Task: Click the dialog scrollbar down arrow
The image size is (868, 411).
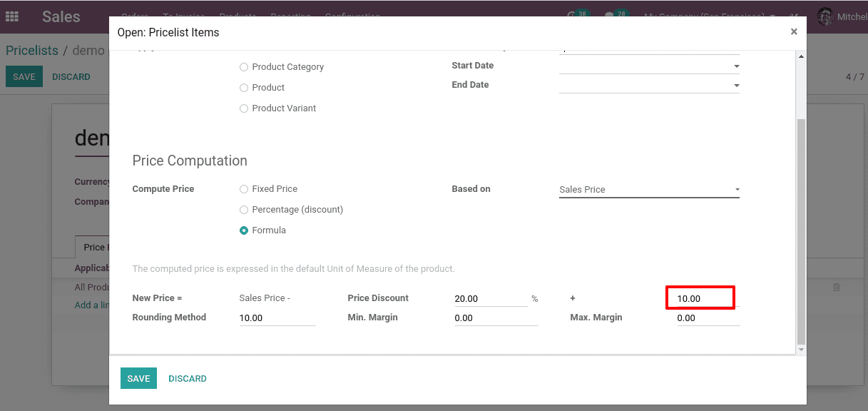Action: tap(800, 349)
